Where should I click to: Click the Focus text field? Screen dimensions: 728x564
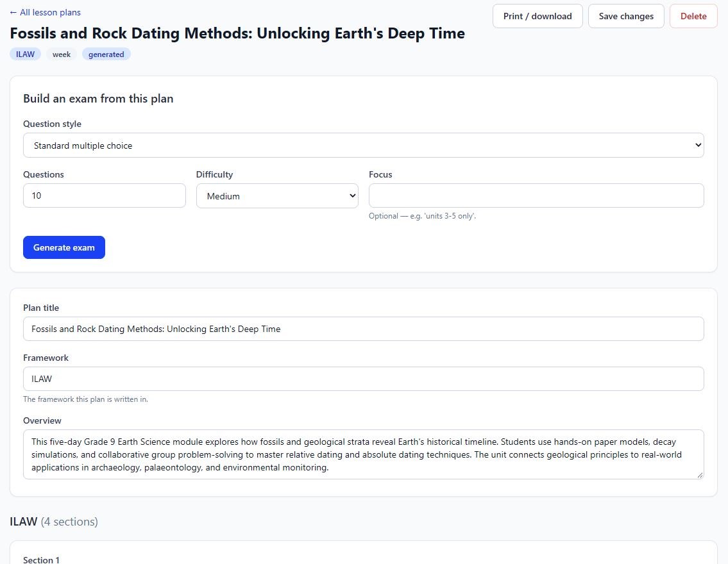click(x=536, y=195)
